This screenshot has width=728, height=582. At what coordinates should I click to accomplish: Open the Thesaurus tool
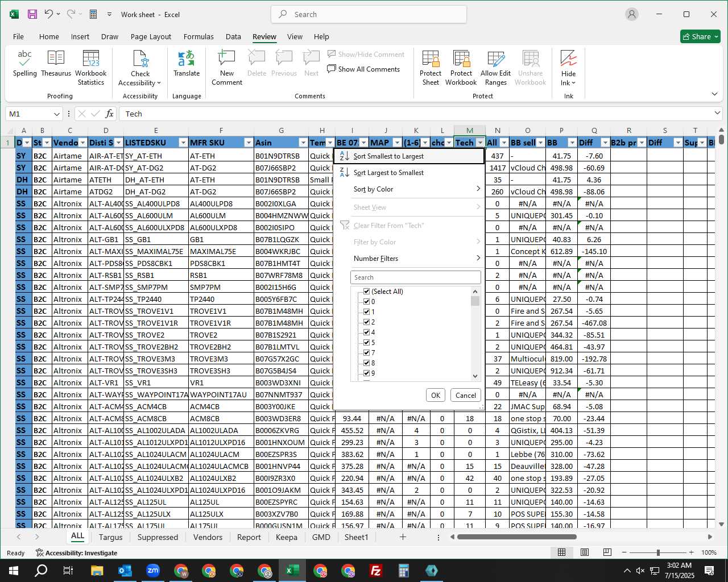click(x=56, y=64)
